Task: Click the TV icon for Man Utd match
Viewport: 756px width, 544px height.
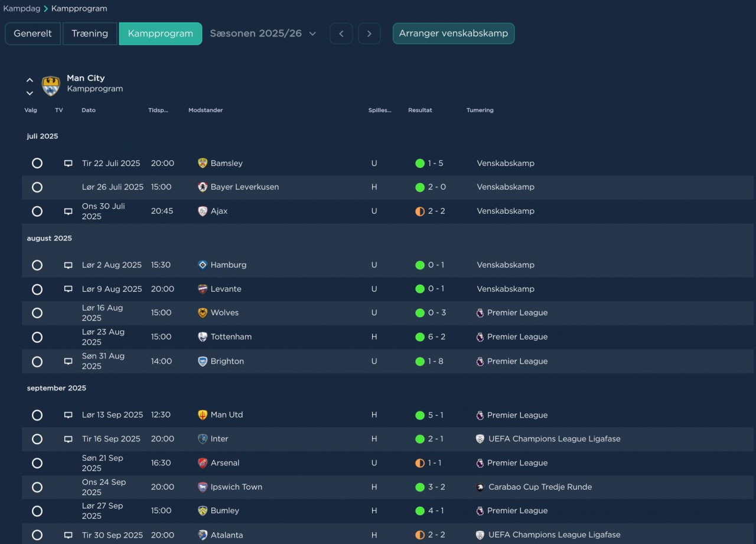Action: click(68, 415)
